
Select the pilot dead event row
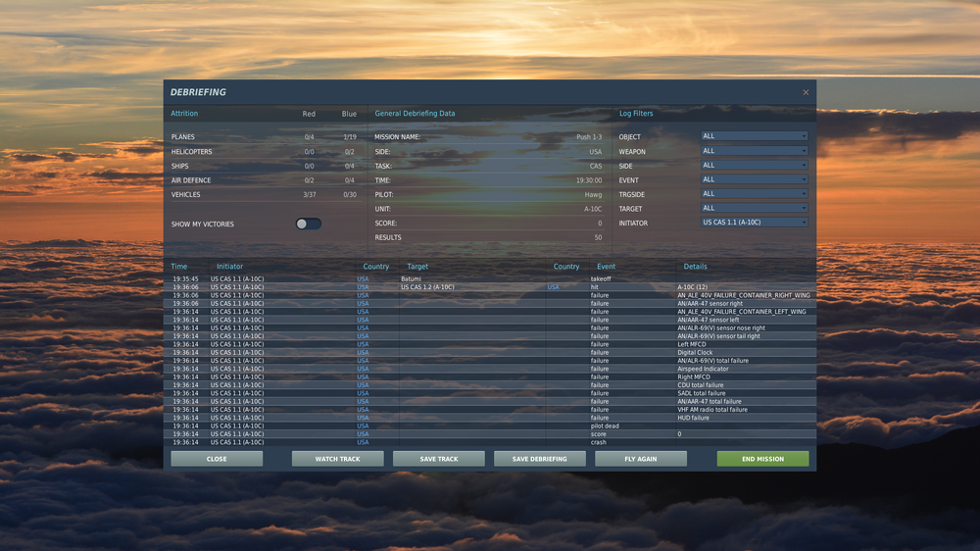491,426
